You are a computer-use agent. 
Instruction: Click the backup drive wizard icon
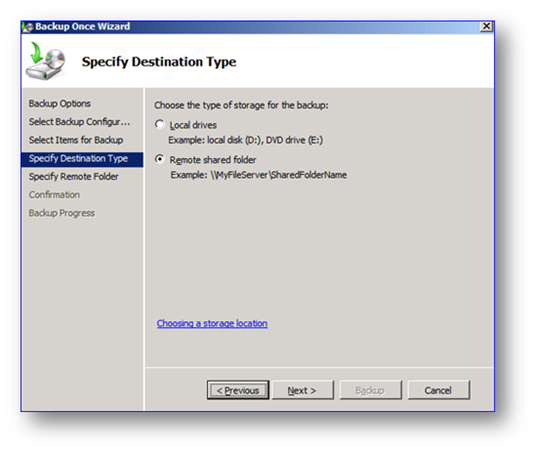coord(46,62)
